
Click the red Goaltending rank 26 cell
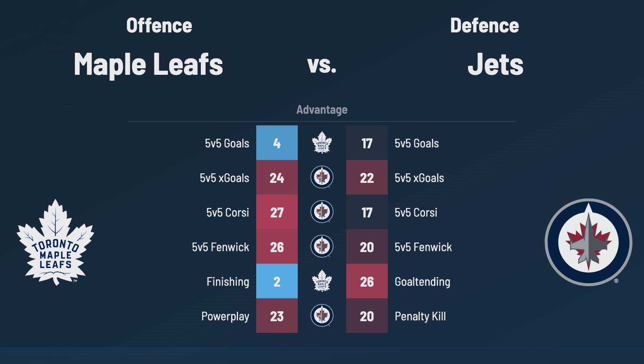[x=367, y=281]
